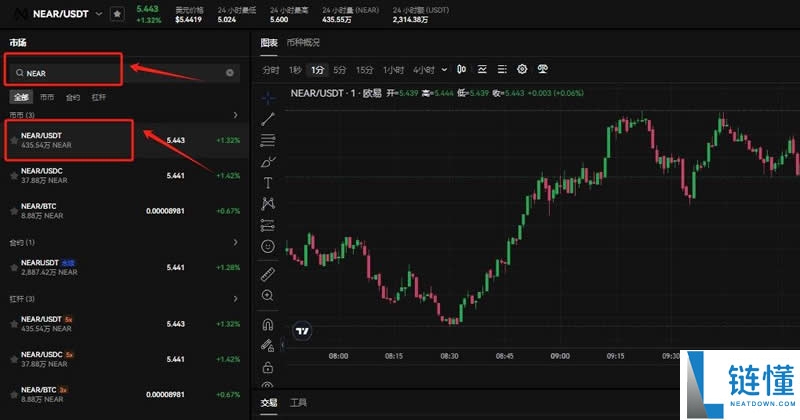Open the Fibonacci retracement lines tool
The width and height of the screenshot is (800, 420).
268,140
